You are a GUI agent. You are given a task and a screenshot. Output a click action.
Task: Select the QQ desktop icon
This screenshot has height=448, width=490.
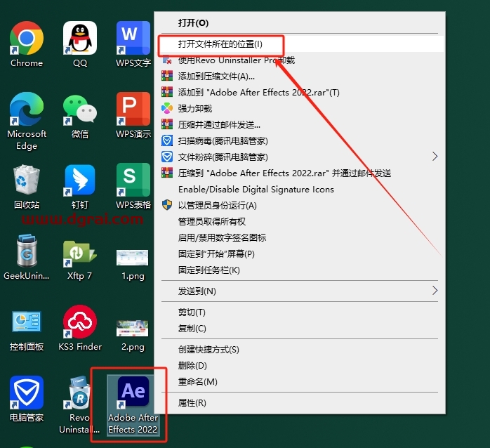tap(80, 39)
